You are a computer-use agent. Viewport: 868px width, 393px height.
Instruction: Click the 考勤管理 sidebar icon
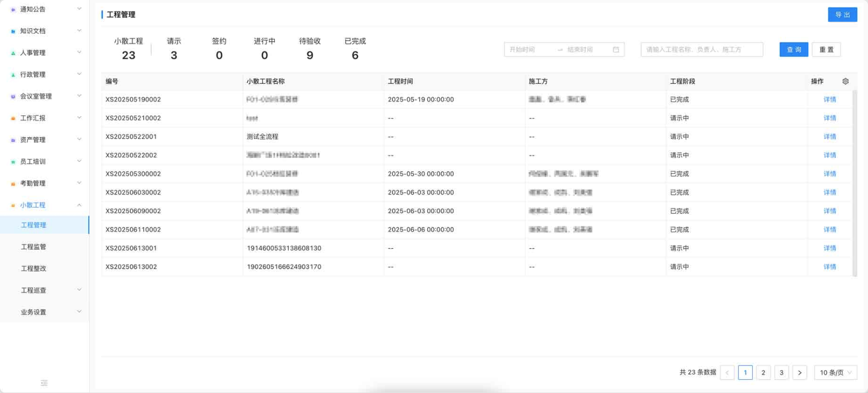tap(13, 184)
